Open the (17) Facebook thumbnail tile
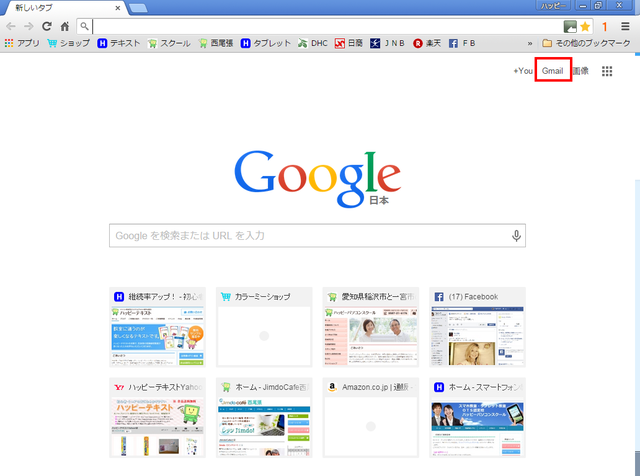 tap(478, 327)
